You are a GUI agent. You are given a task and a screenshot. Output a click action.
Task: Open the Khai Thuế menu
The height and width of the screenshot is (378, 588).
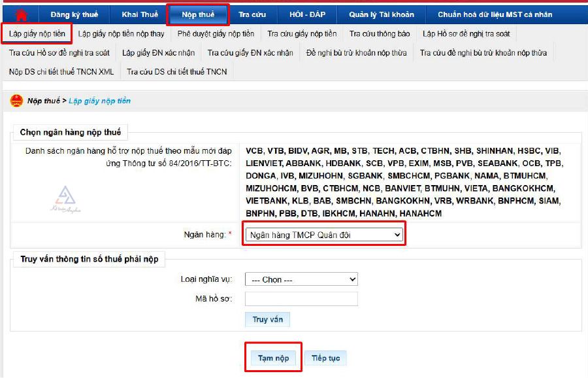tap(140, 14)
